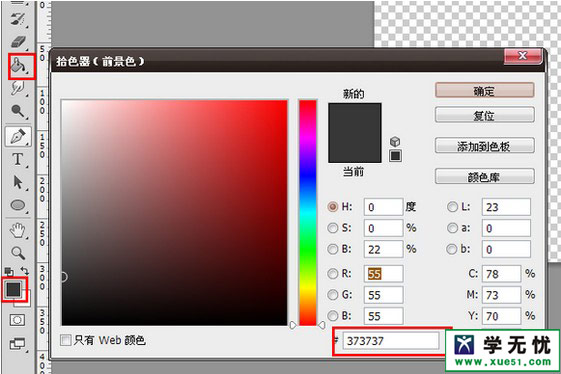Viewport: 561px width, 374px height.
Task: Click the 复位 reset button
Action: click(484, 115)
